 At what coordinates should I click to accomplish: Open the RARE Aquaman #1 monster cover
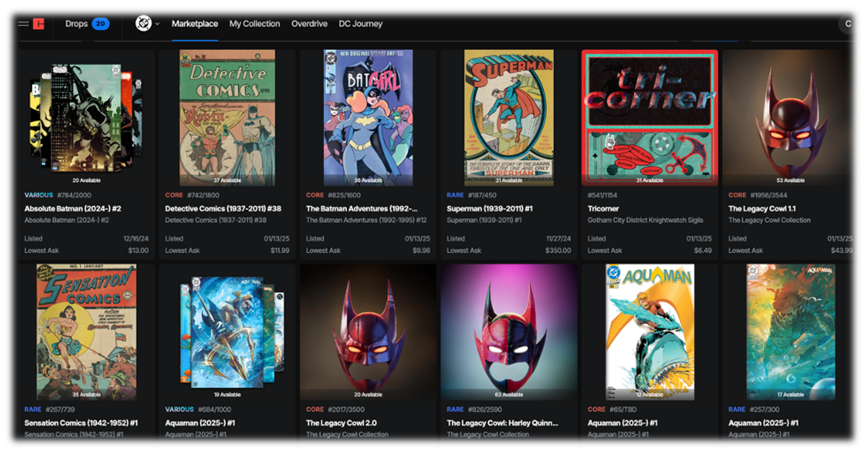[791, 332]
